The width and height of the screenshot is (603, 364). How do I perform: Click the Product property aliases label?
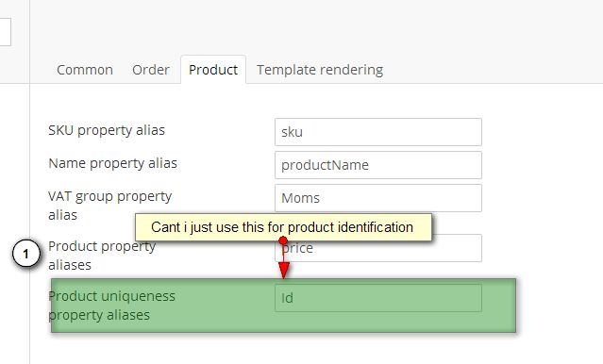pos(102,256)
